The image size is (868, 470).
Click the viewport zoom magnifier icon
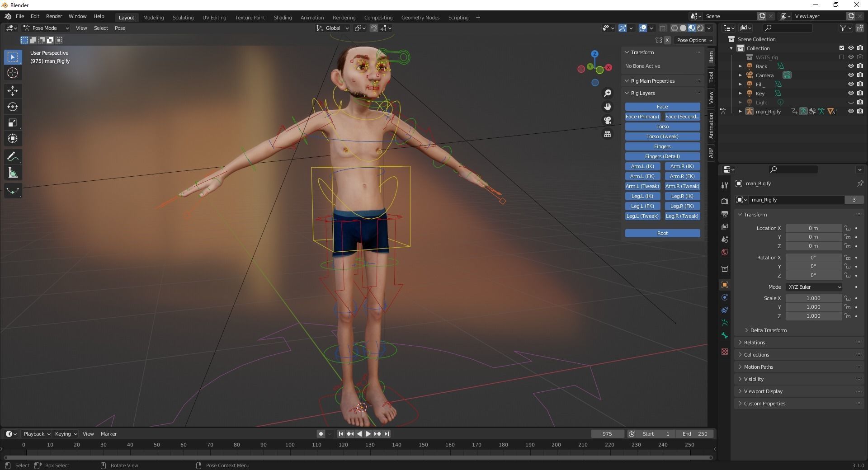[x=608, y=93]
